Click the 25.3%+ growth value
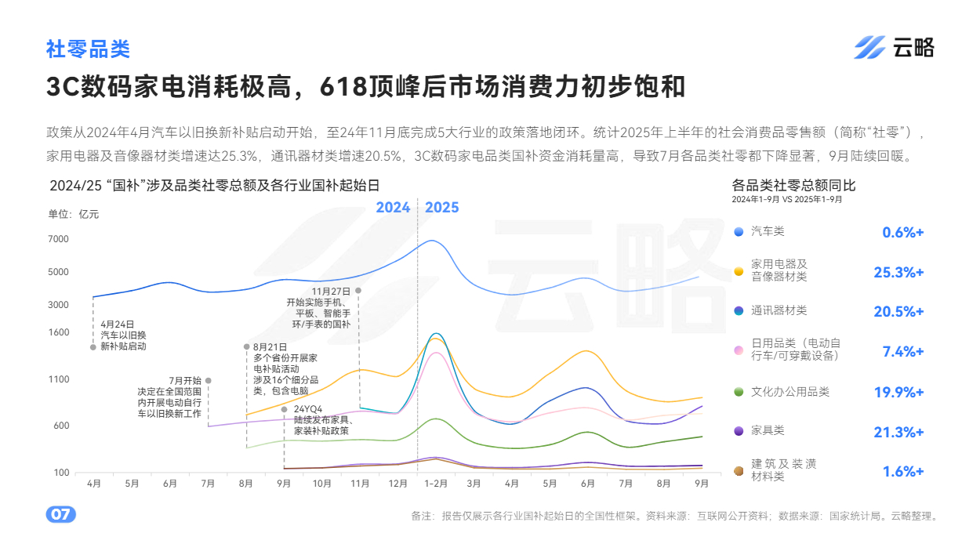Screen dimensions: 980x551 (898, 272)
